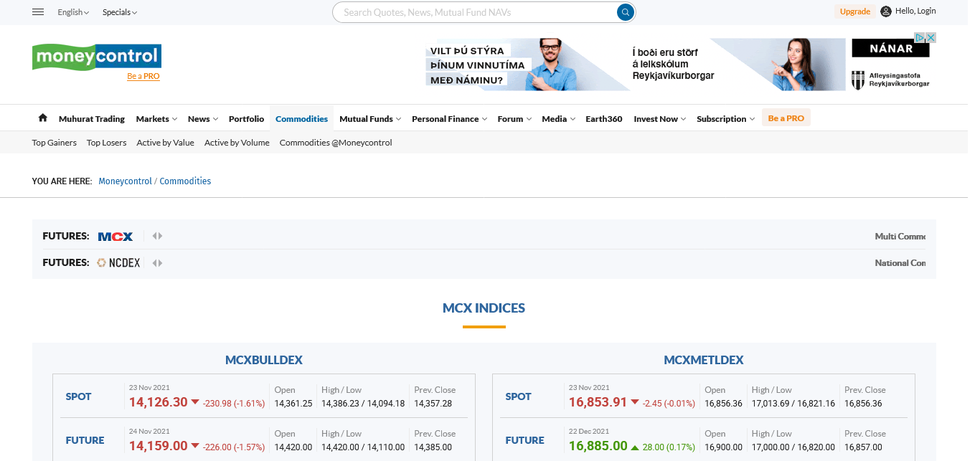Close the ad with X icon
Screen dimensions: 980x461
[930, 38]
